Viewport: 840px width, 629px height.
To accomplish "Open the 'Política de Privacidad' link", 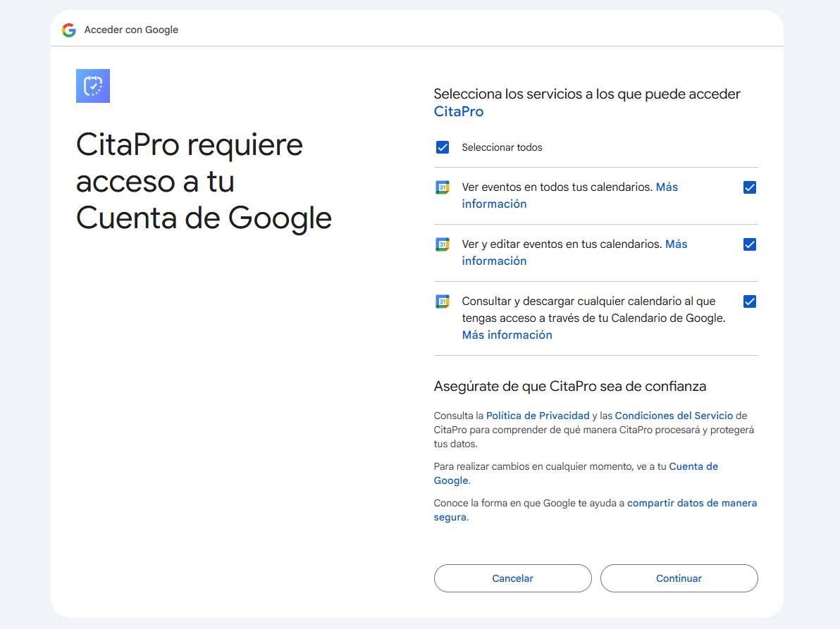I will click(537, 416).
